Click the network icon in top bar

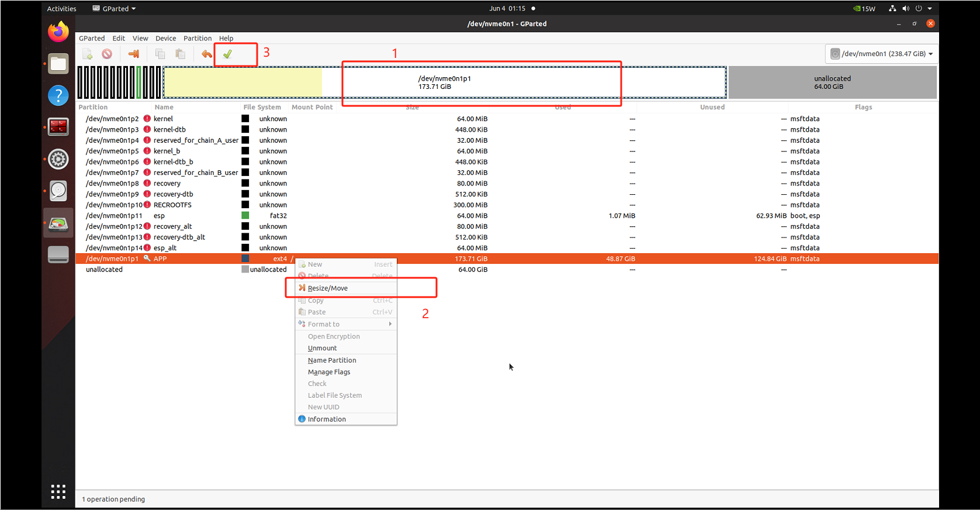892,9
